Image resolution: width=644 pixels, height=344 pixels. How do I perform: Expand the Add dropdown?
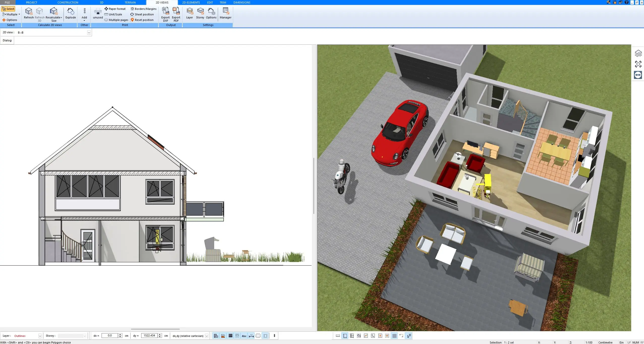coord(84,20)
